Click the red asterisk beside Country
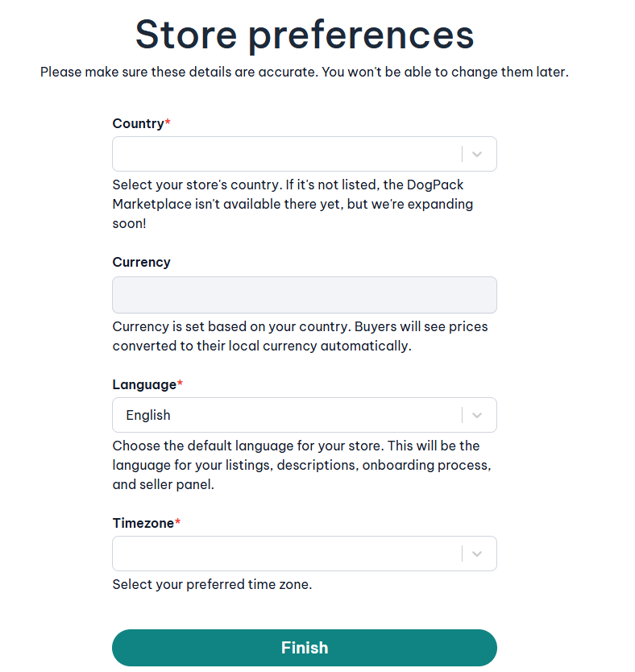This screenshot has width=635, height=672. click(x=168, y=123)
